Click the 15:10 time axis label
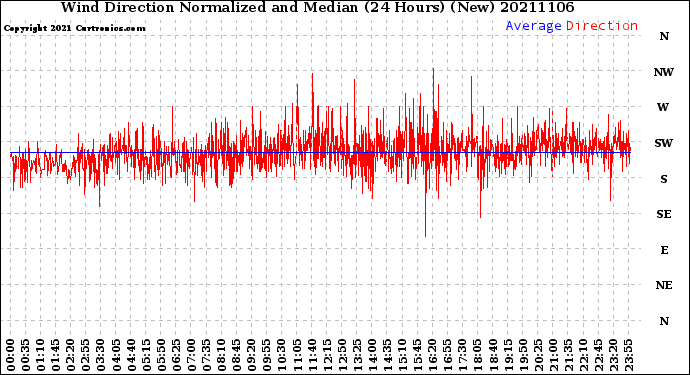 pos(402,355)
